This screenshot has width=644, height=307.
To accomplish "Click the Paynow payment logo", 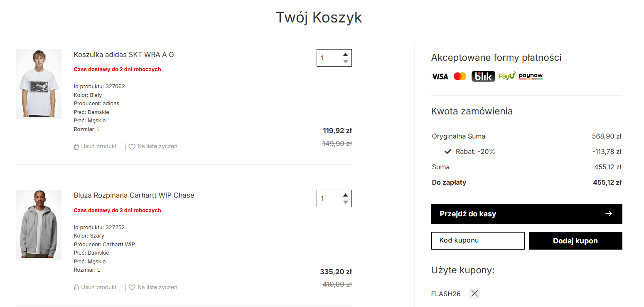I will click(531, 76).
